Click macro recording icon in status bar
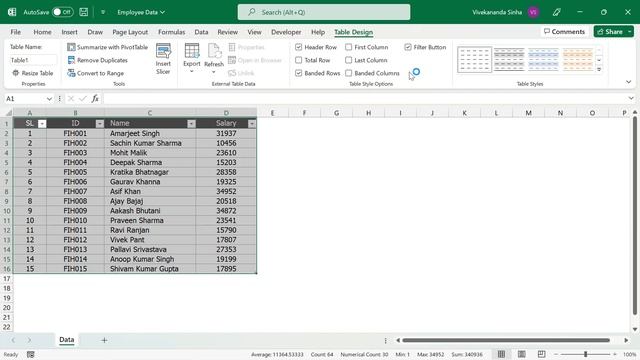Viewport: 640px width, 360px height. point(31,354)
